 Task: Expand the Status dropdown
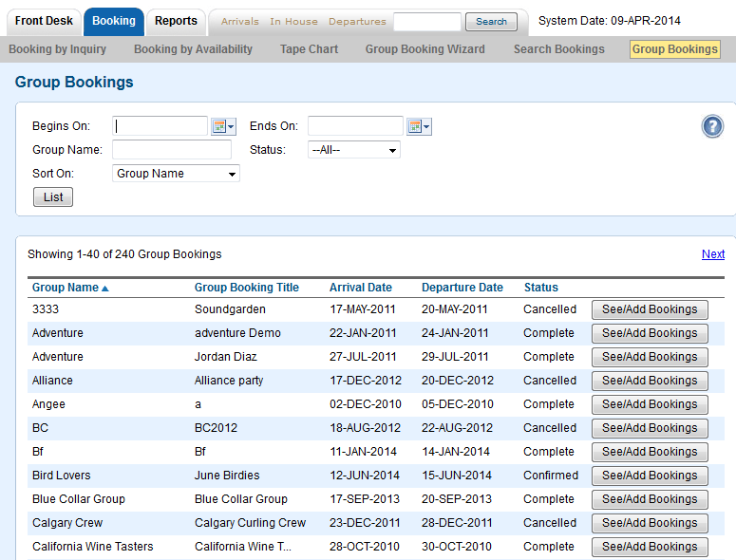tap(354, 150)
